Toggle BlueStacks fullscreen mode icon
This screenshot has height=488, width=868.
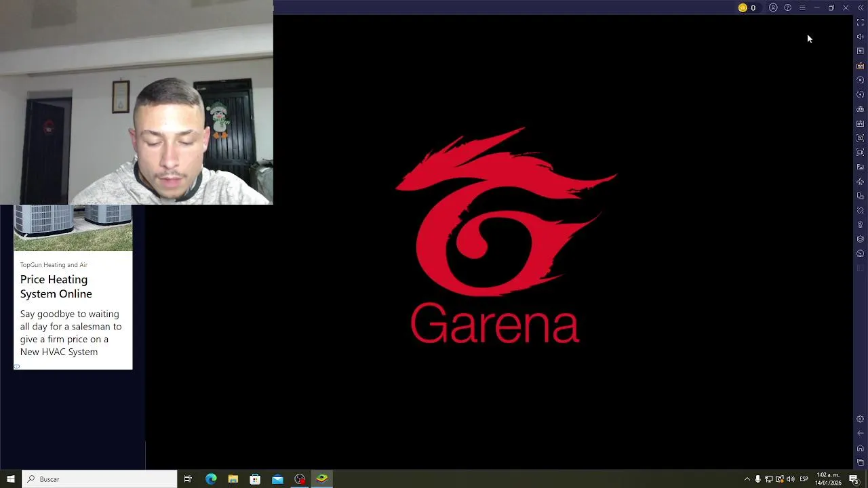pos(861,22)
